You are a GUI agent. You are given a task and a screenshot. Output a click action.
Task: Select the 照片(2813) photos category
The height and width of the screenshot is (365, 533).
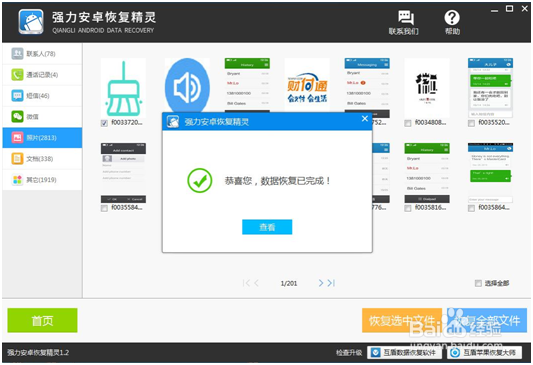(42, 138)
